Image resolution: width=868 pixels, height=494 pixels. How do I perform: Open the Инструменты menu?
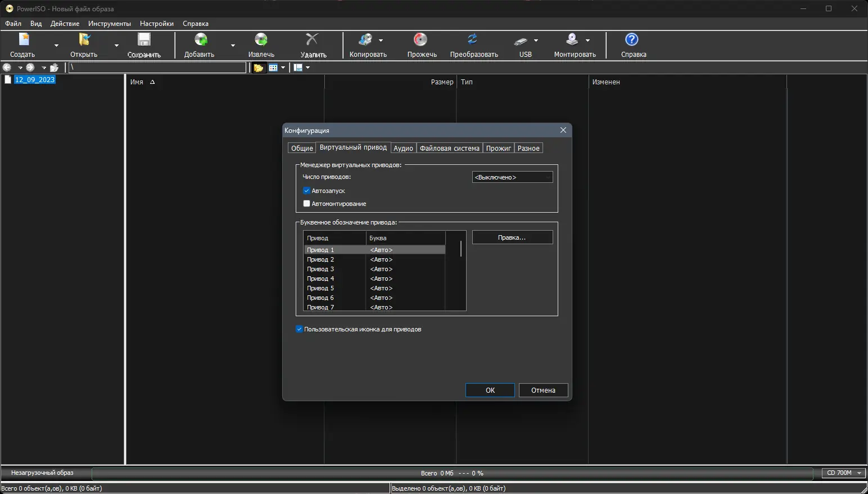110,24
